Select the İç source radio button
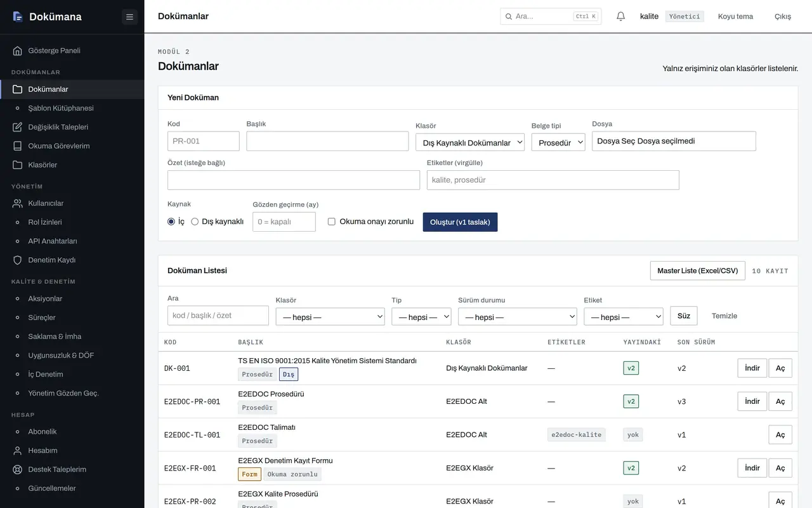Viewport: 812px width, 508px height. tap(171, 222)
